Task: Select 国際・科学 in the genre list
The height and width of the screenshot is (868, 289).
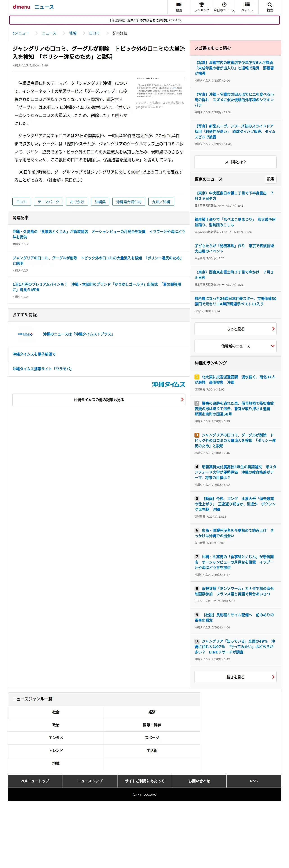Action: coord(152,725)
